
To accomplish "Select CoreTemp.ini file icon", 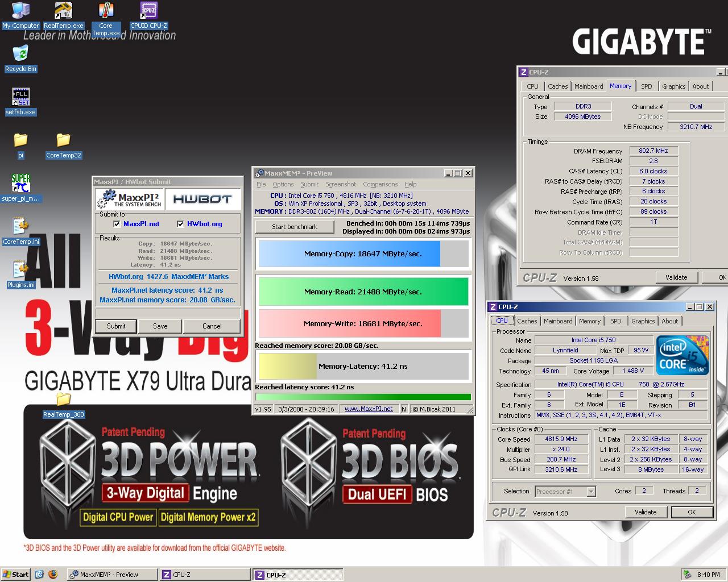I will coord(20,231).
